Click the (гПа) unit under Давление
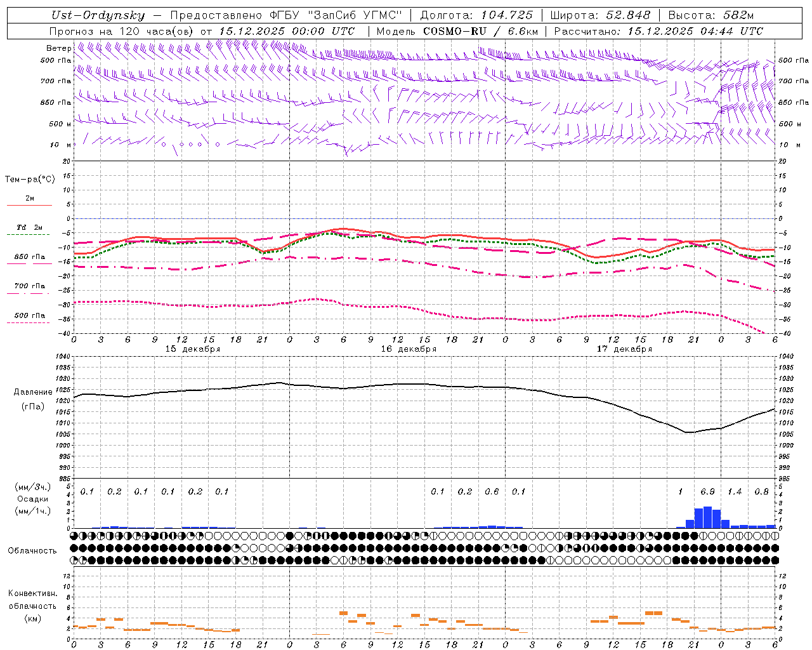Screen dimensions: 812x650 tap(33, 407)
